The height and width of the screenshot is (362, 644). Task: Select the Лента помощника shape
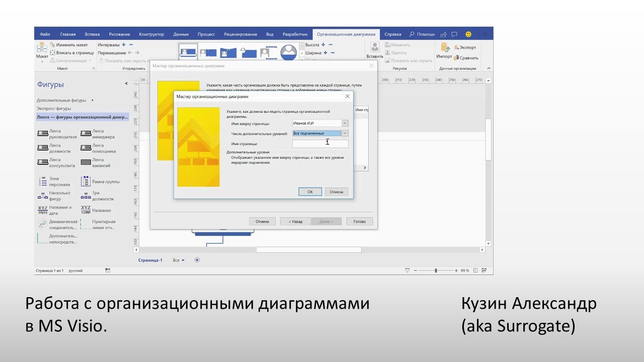tap(99, 148)
